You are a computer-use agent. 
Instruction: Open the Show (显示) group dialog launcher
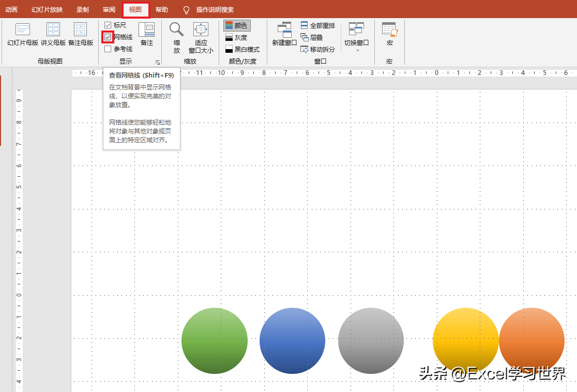(158, 62)
